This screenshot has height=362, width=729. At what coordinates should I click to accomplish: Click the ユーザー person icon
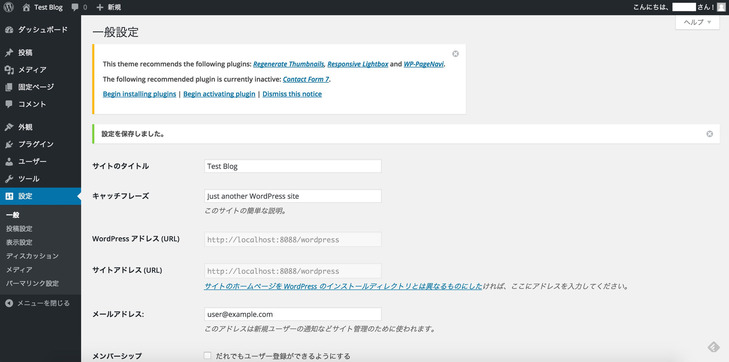(x=9, y=162)
